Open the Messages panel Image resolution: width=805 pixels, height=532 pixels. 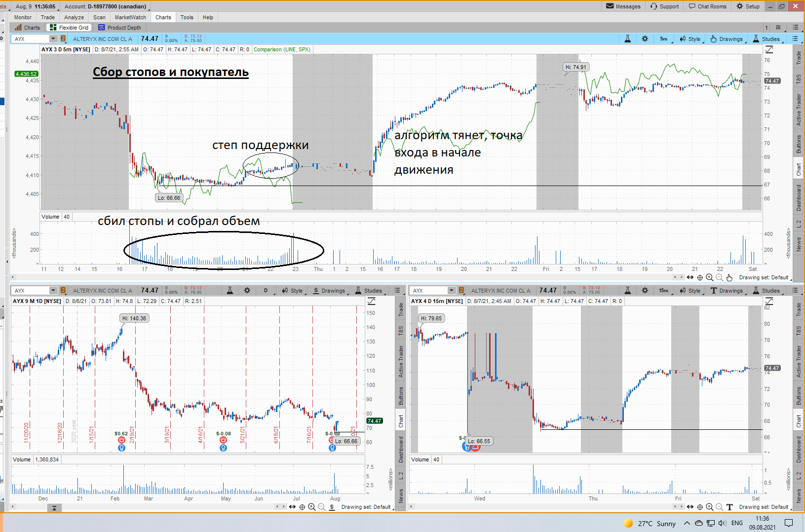[x=623, y=6]
